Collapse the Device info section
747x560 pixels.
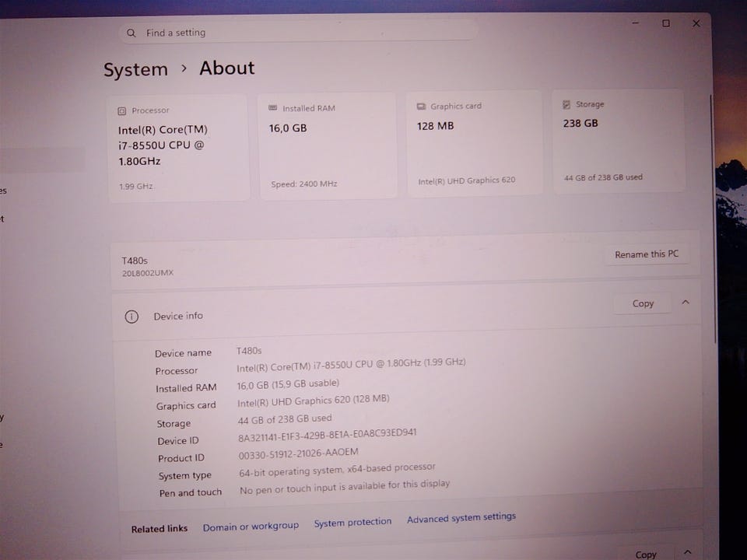coord(686,302)
